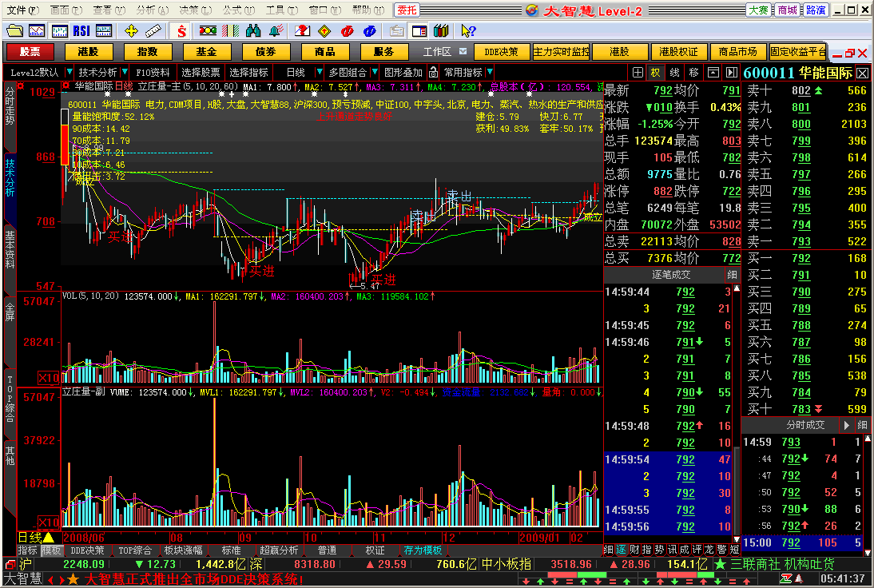Click the 主力实时监控 button
The height and width of the screenshot is (588, 874).
coord(561,52)
